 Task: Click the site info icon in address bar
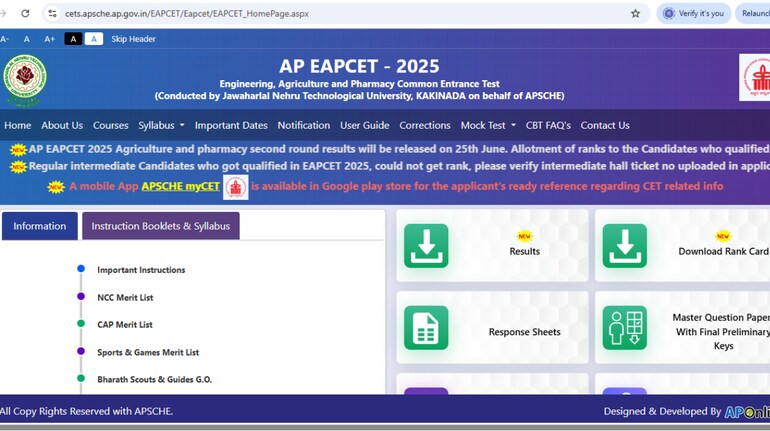(51, 14)
